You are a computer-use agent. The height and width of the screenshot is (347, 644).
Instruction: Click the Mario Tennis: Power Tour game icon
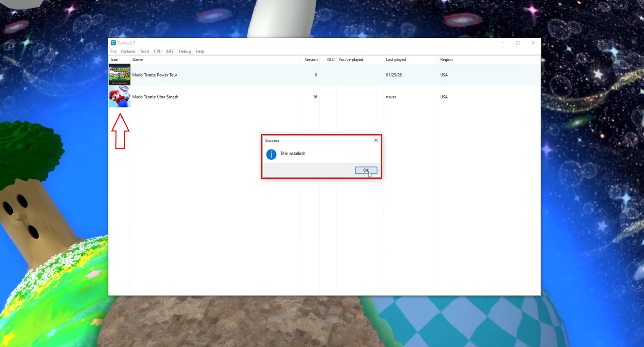tap(119, 75)
